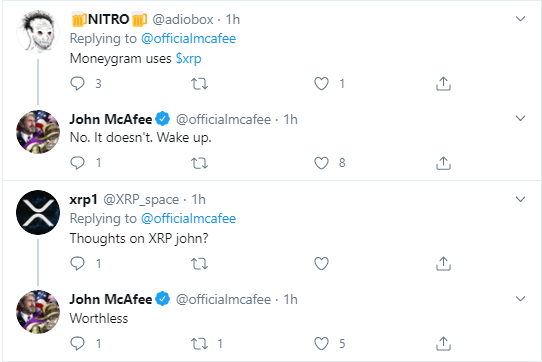Open NITRO's profile picture
The image size is (542, 362).
tap(38, 32)
